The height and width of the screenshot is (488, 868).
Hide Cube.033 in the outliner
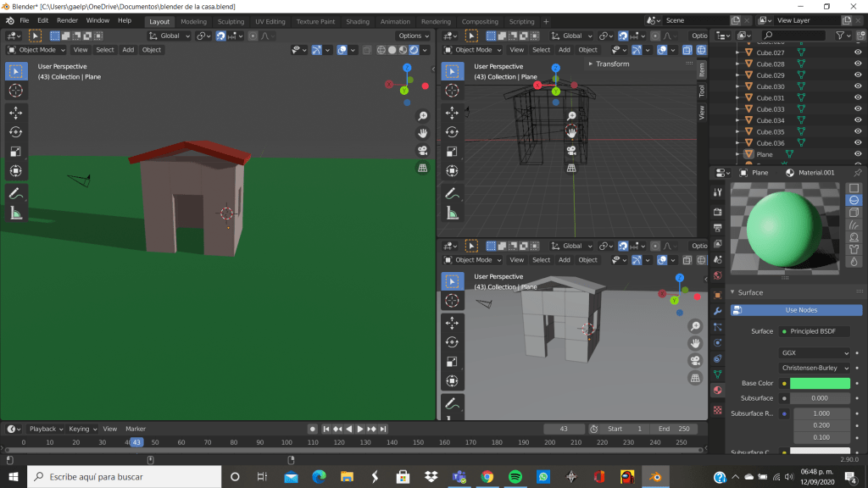coord(857,109)
